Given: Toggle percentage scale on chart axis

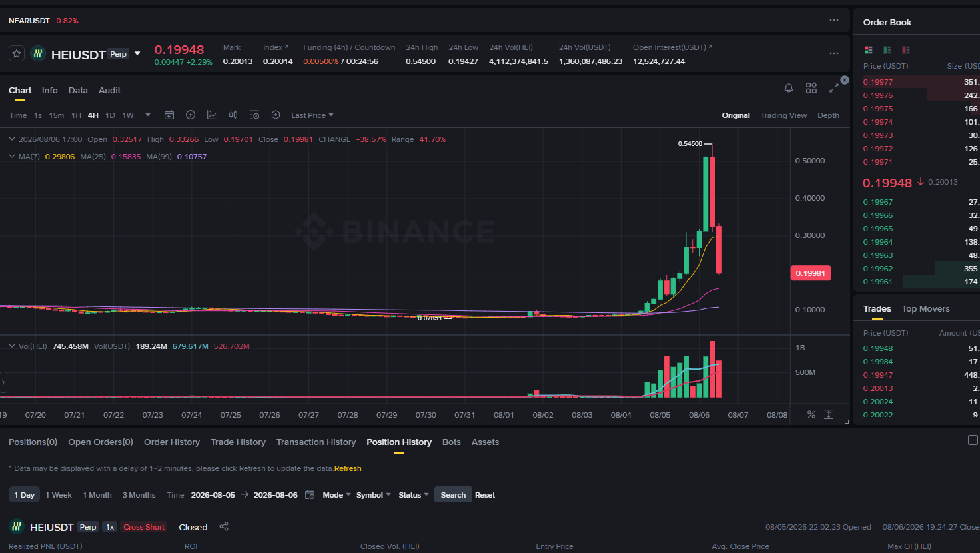Looking at the screenshot, I should click(811, 414).
